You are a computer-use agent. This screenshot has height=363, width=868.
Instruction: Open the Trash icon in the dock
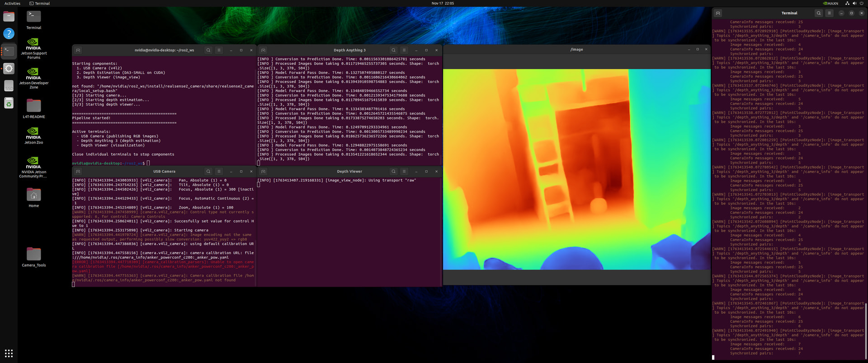coord(9,103)
